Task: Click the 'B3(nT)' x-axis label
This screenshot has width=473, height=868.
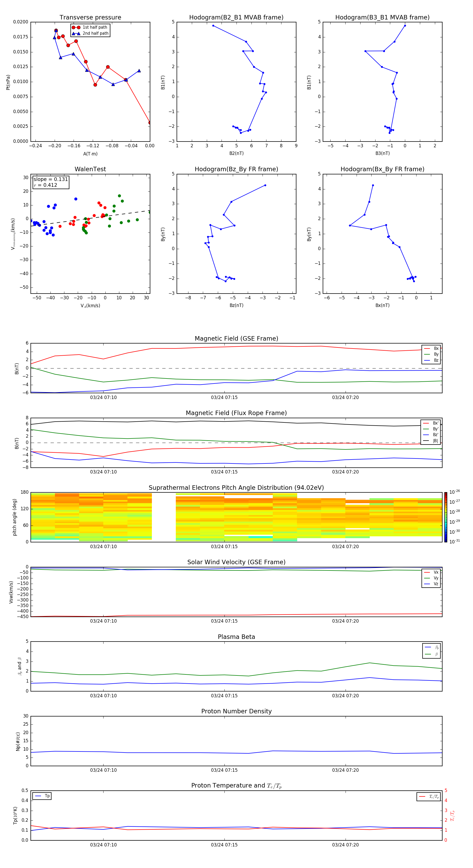Action: coord(382,153)
